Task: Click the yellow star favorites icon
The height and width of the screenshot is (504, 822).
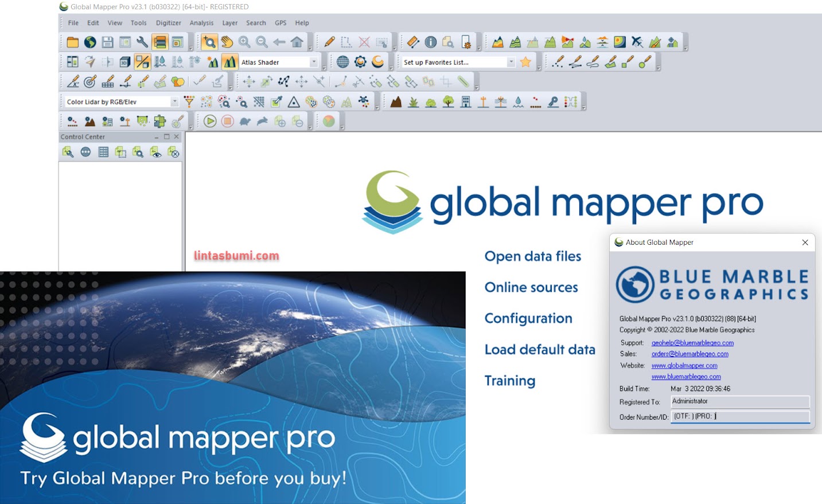Action: click(x=525, y=62)
